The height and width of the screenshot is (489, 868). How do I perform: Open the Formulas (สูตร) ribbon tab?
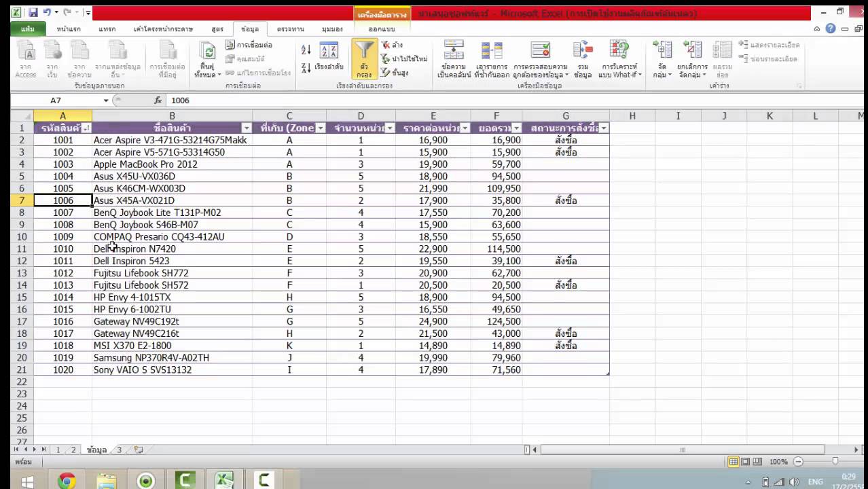tap(217, 29)
